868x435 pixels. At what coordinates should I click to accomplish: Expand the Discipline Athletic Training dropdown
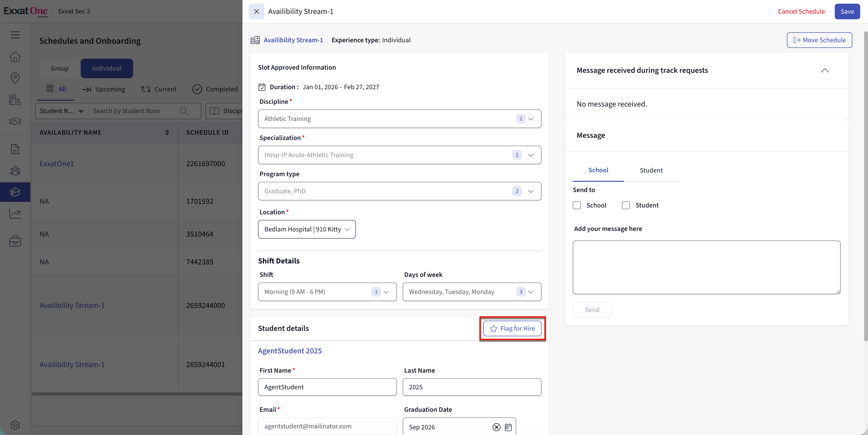[x=531, y=119]
